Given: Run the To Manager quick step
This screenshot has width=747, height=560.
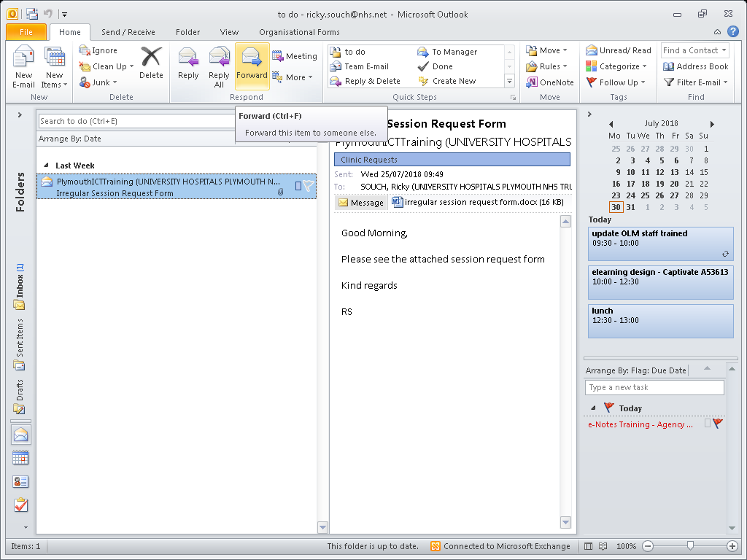Looking at the screenshot, I should [447, 52].
